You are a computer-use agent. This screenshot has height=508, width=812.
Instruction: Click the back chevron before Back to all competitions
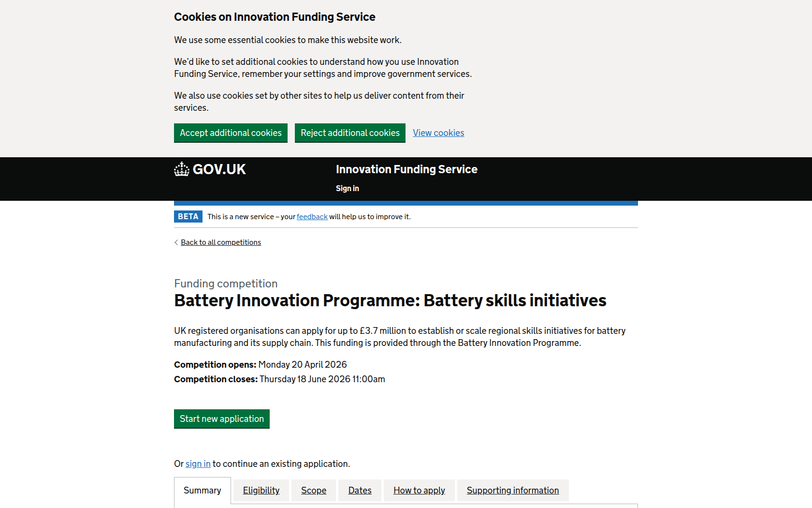point(176,242)
